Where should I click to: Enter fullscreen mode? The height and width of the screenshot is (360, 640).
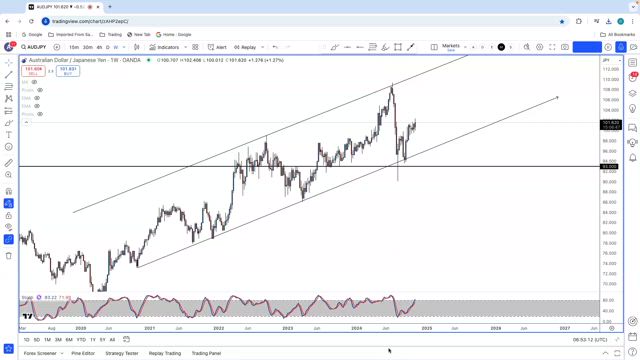552,47
